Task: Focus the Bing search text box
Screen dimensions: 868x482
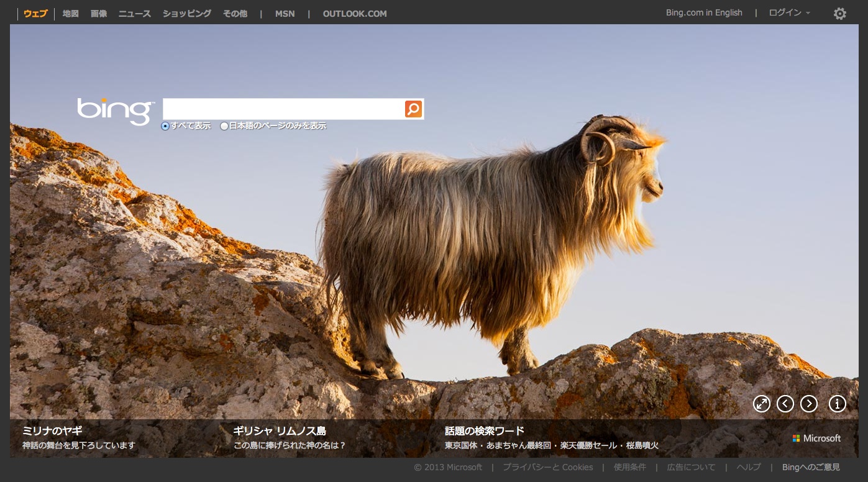Action: click(x=283, y=109)
